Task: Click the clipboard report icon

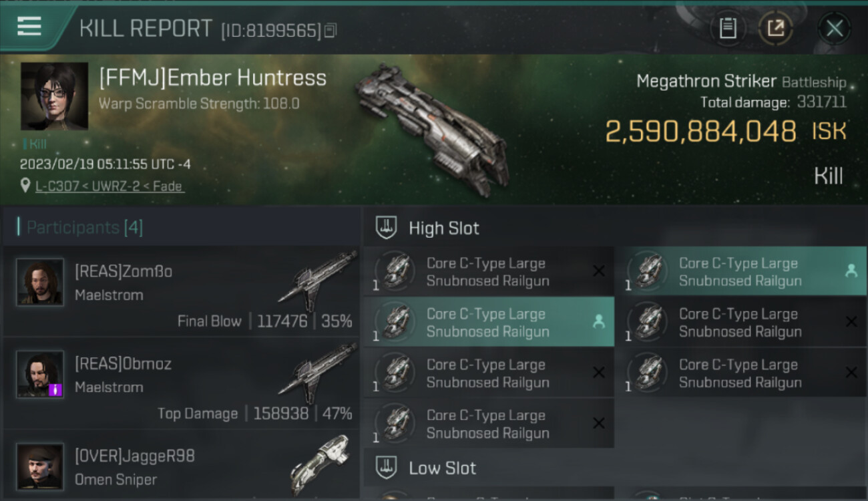Action: pyautogui.click(x=727, y=29)
